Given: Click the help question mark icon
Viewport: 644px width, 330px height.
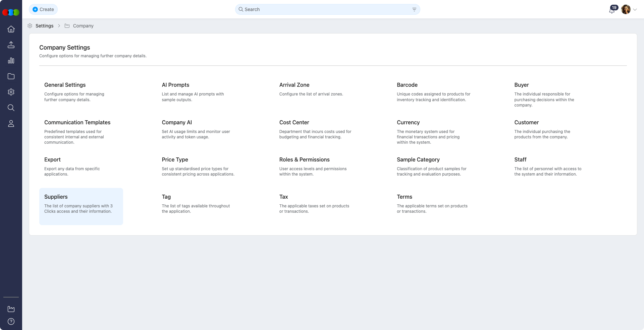Looking at the screenshot, I should pos(11,322).
